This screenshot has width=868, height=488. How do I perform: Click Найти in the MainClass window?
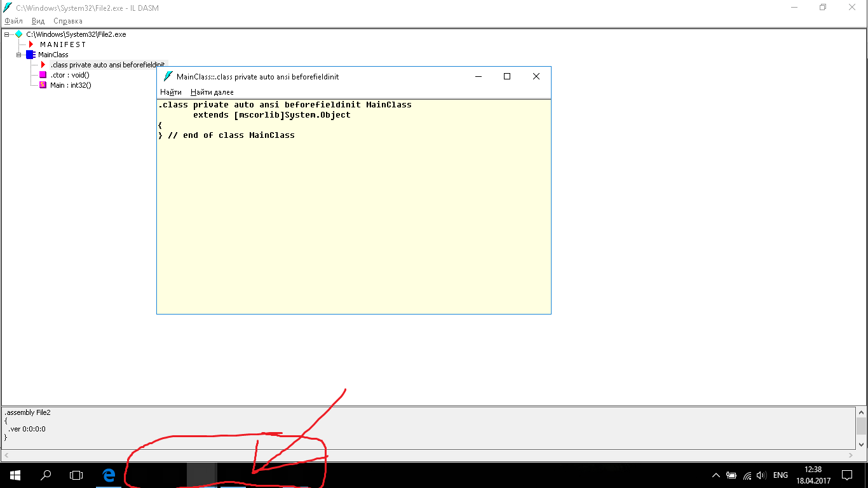tap(171, 92)
